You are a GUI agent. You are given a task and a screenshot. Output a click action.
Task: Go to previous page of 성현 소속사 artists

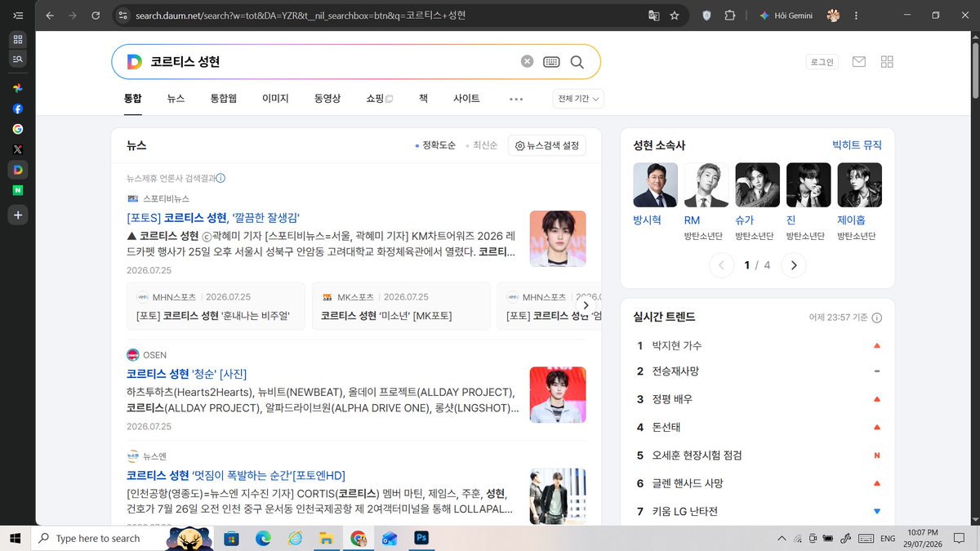[722, 265]
